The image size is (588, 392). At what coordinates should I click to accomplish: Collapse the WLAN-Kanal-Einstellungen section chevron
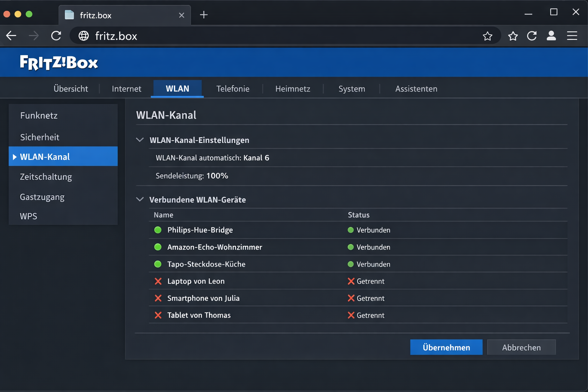point(140,140)
